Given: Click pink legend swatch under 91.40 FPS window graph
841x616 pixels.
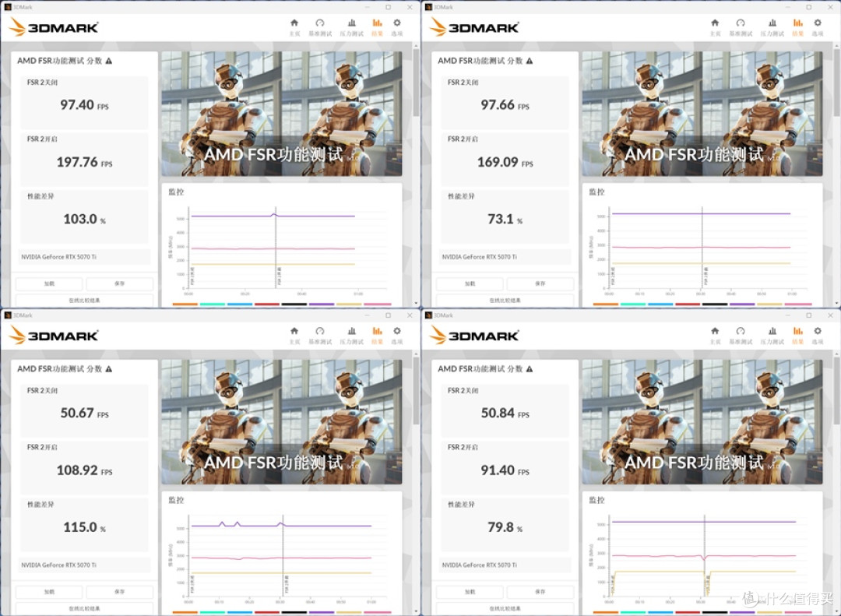Looking at the screenshot, I should click(x=798, y=612).
